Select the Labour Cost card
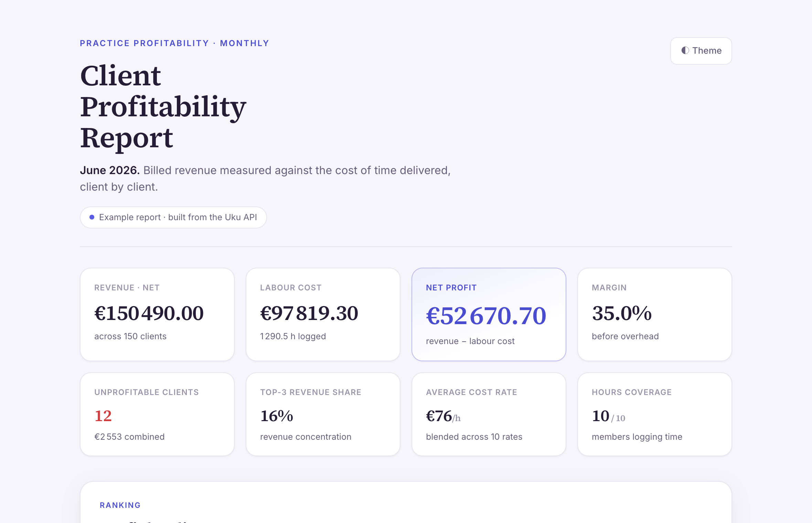 pos(323,314)
